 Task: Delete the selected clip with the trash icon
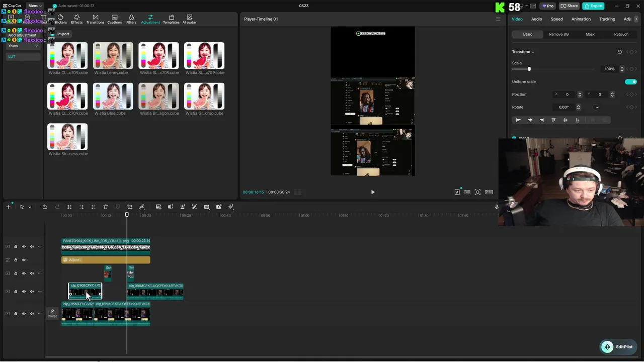106,207
